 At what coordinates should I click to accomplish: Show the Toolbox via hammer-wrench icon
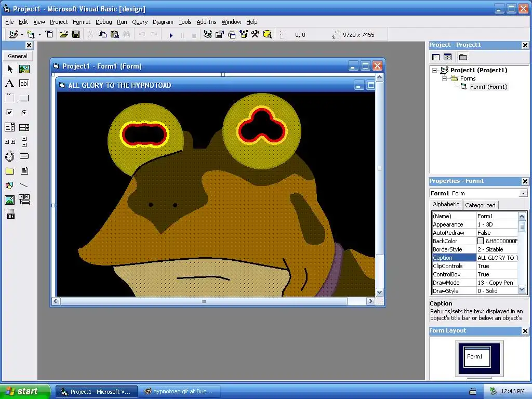[x=256, y=35]
